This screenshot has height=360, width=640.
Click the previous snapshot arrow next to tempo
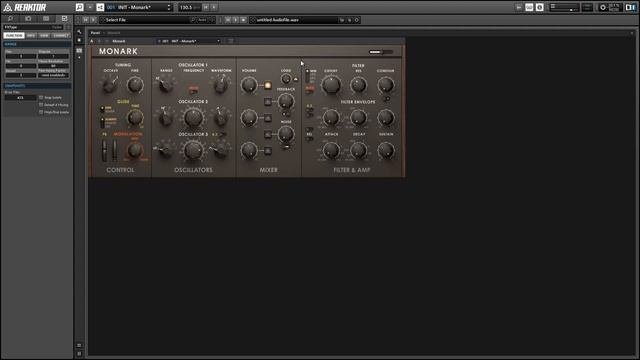[x=206, y=7]
